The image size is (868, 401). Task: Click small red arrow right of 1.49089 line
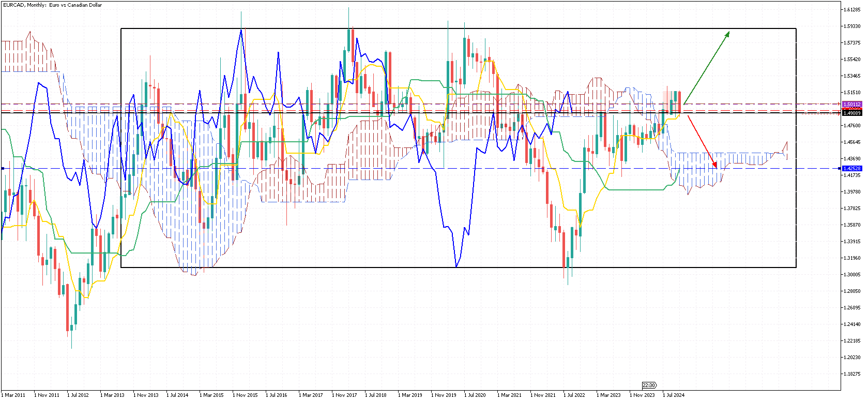pyautogui.click(x=839, y=114)
